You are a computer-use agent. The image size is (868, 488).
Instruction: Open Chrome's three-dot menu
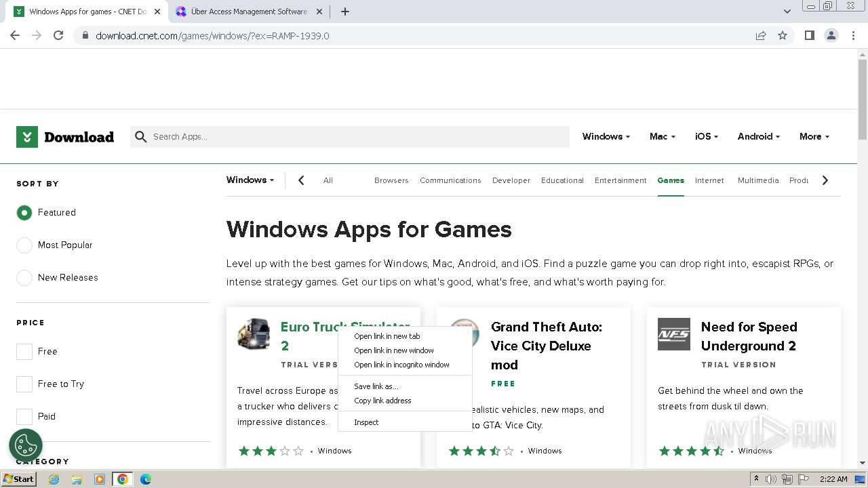pyautogui.click(x=853, y=35)
